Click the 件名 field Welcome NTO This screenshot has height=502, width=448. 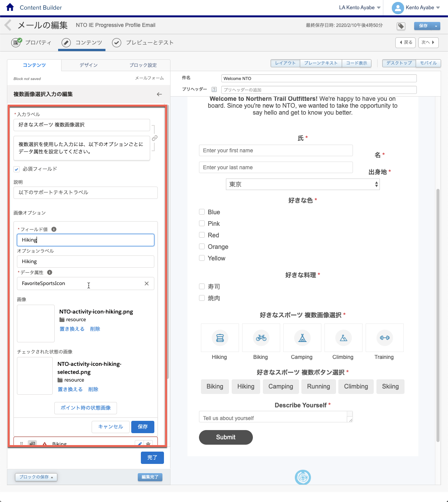click(x=319, y=78)
